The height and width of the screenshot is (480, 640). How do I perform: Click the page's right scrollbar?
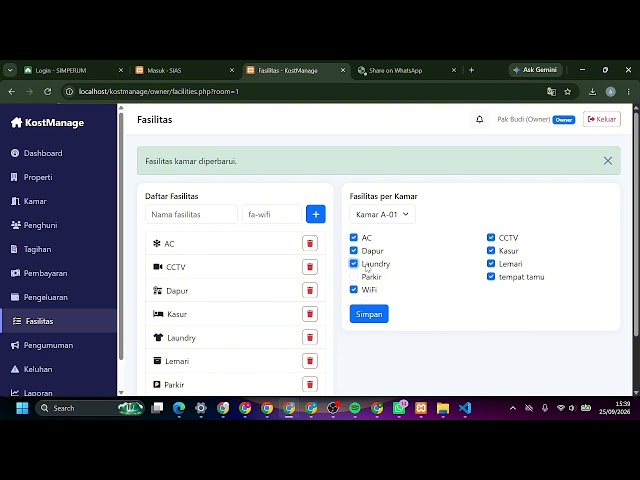pos(636,222)
